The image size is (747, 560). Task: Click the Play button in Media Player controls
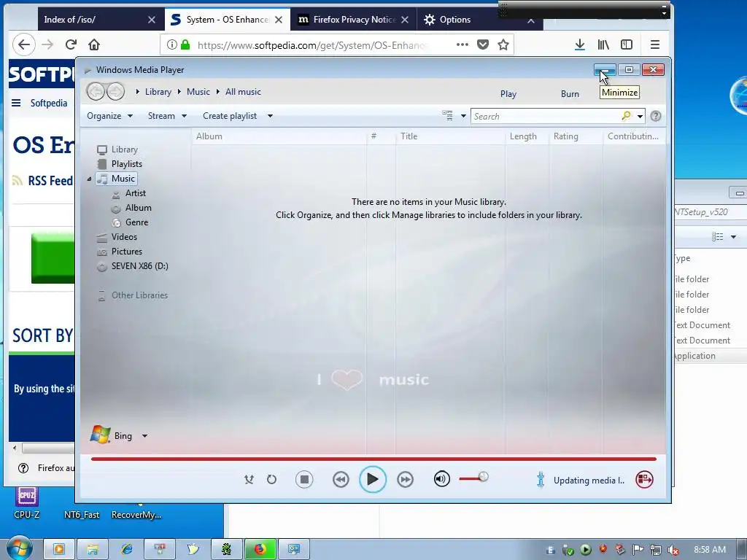(373, 479)
